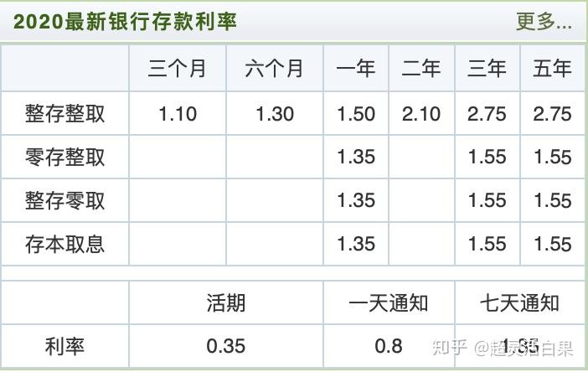Click the 活期 header cell

[226, 303]
